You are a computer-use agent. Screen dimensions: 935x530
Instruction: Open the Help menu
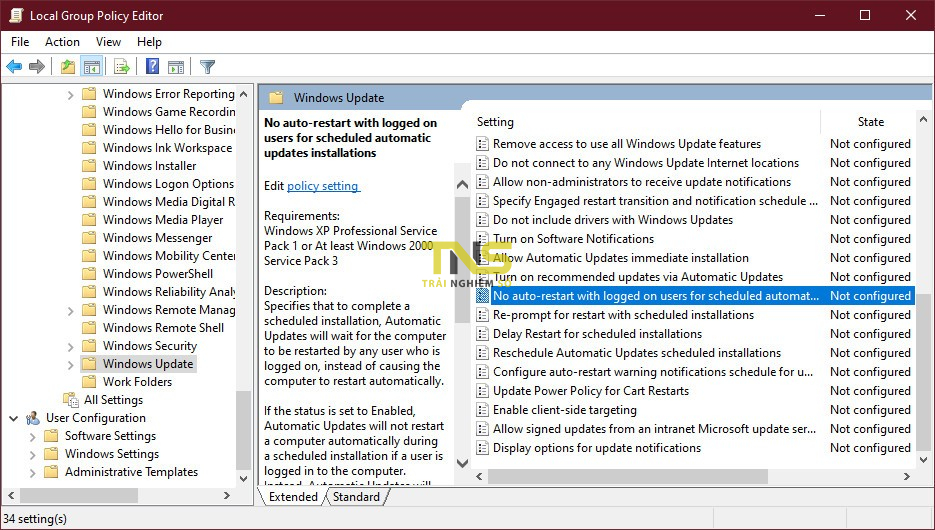[149, 42]
